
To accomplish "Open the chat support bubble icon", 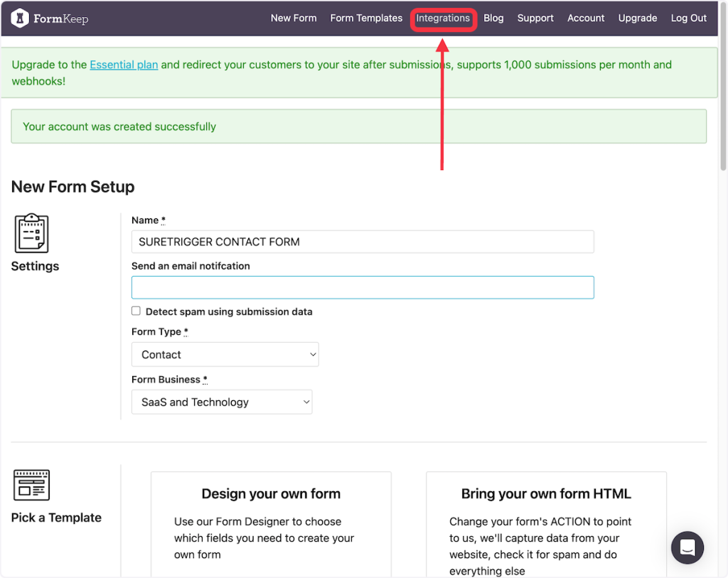I will (687, 547).
